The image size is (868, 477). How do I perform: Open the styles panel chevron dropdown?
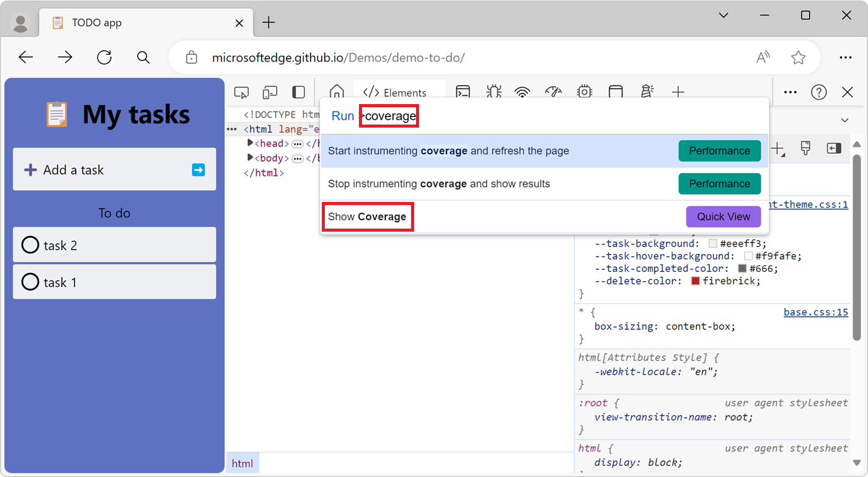[844, 120]
